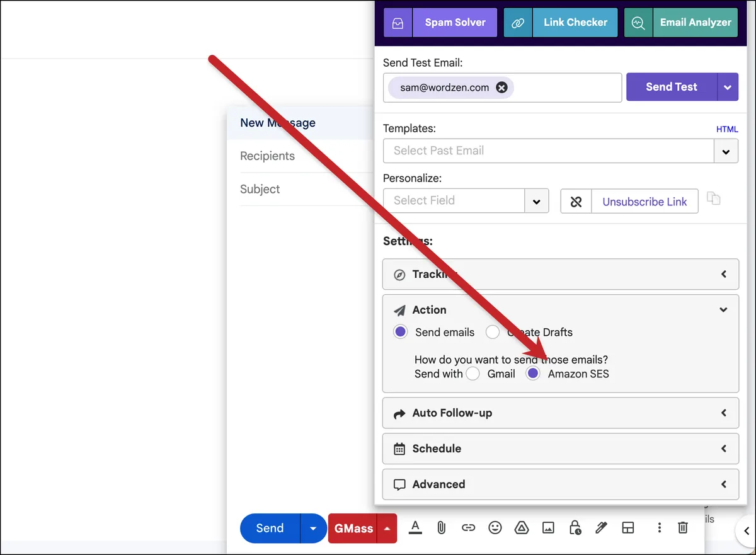
Task: Expand the Tracking settings section
Action: point(560,274)
